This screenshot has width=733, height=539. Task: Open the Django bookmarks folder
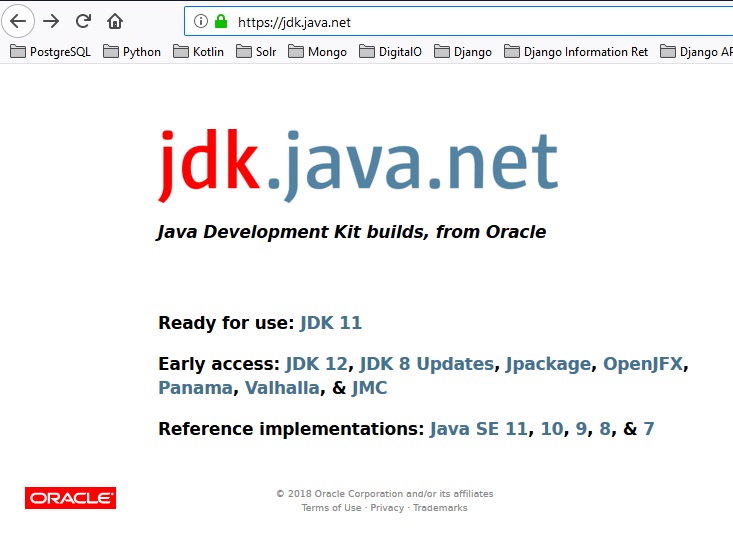(463, 51)
